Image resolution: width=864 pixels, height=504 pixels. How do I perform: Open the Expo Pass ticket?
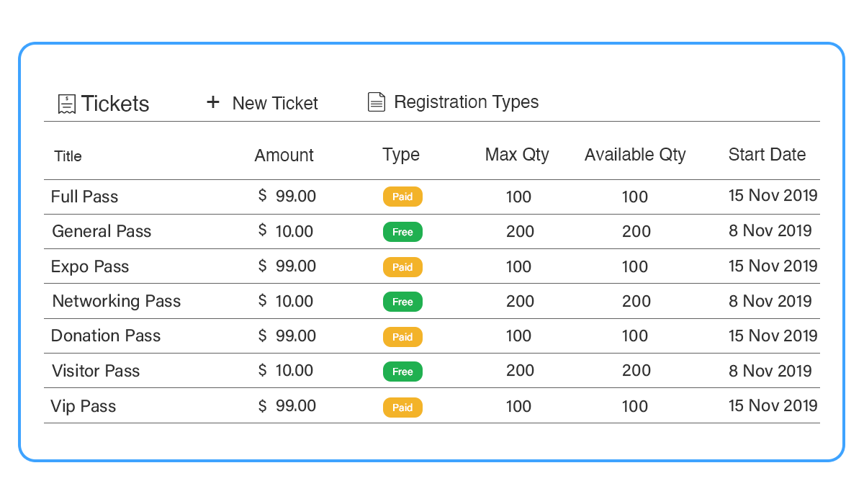point(90,266)
